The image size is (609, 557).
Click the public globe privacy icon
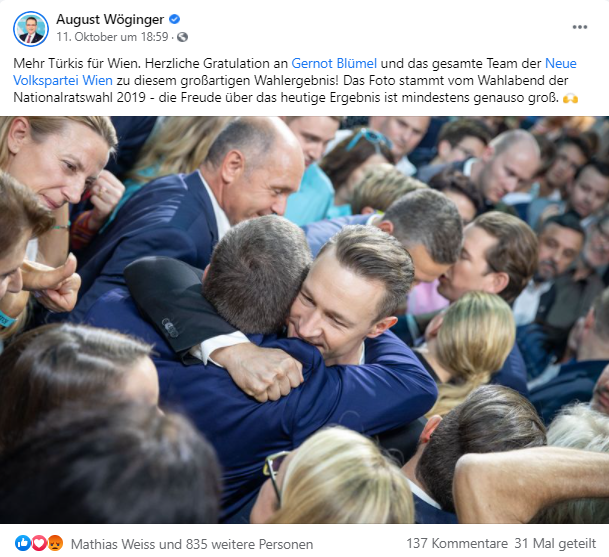(x=182, y=37)
